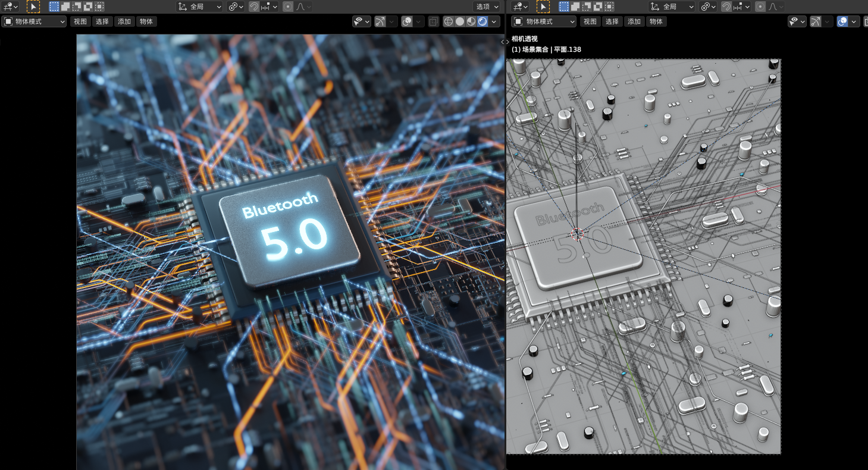Choose 'intersect selection' mode in right viewport
The height and width of the screenshot is (470, 868).
pos(609,7)
